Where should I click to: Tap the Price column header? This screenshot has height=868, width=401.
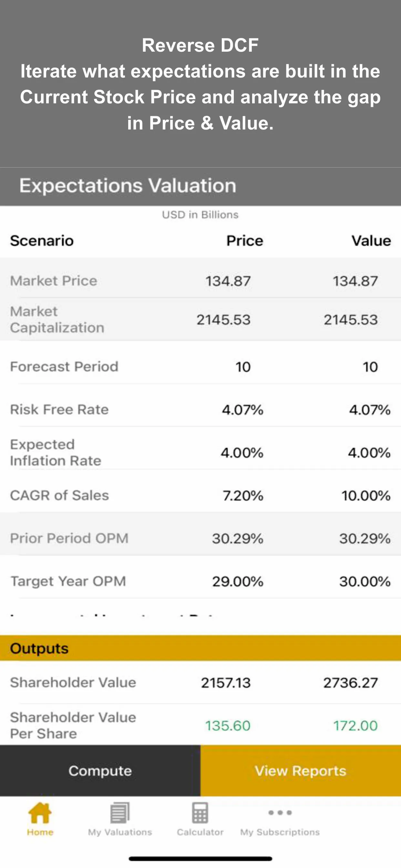point(245,241)
